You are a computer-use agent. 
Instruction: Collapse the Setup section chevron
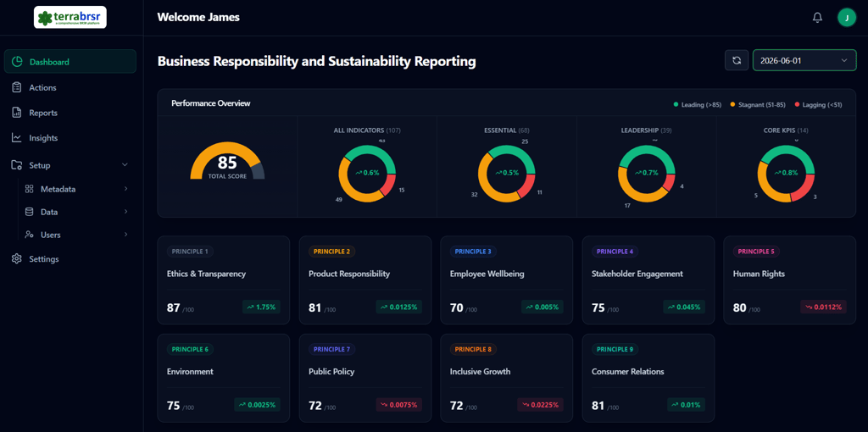pos(125,165)
